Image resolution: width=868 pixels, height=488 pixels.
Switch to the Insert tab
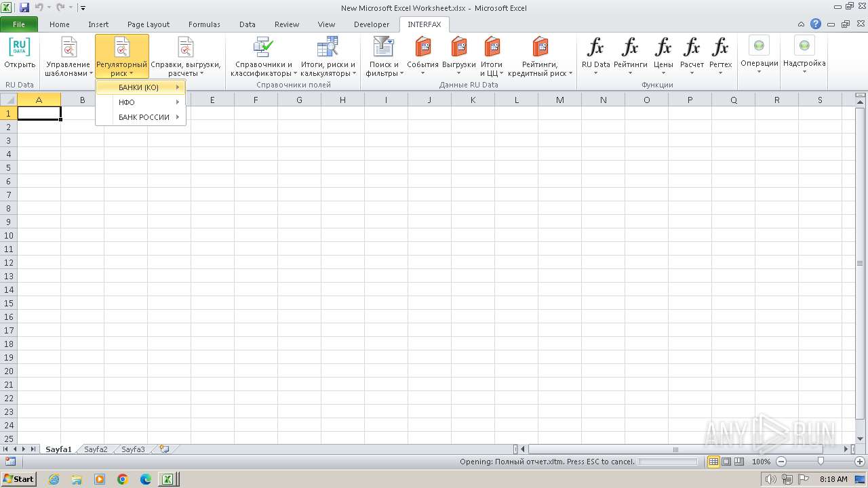pyautogui.click(x=98, y=24)
